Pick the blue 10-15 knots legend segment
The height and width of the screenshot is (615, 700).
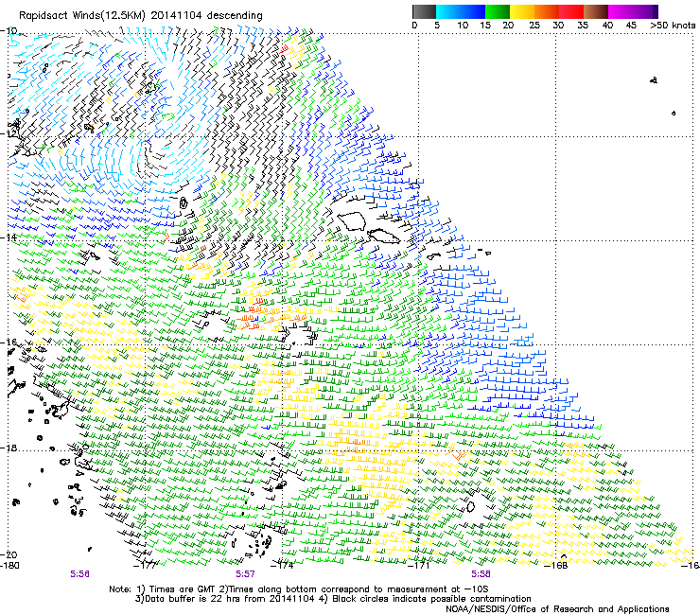(x=473, y=11)
